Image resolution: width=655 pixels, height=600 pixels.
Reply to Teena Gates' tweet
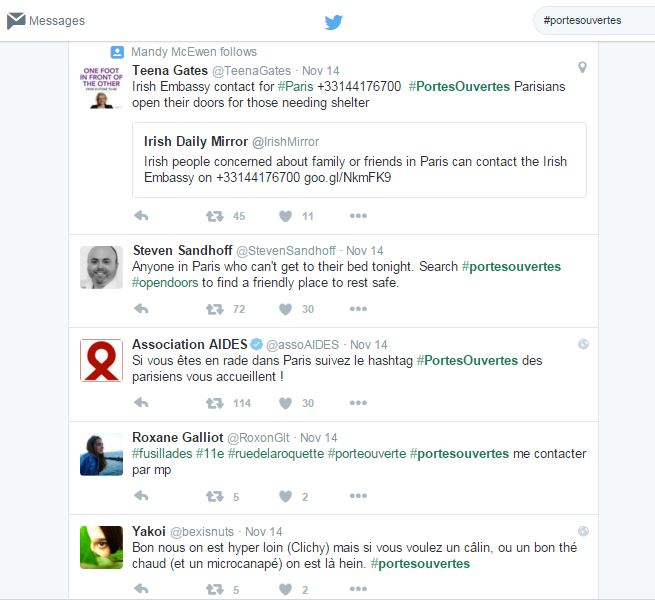point(141,216)
